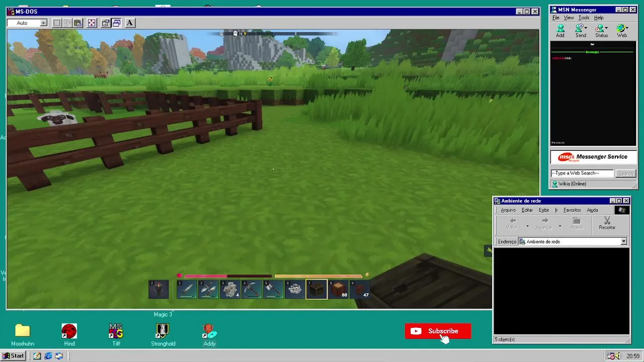Toggle the Background icon in MS-DOS toolbar

(116, 23)
